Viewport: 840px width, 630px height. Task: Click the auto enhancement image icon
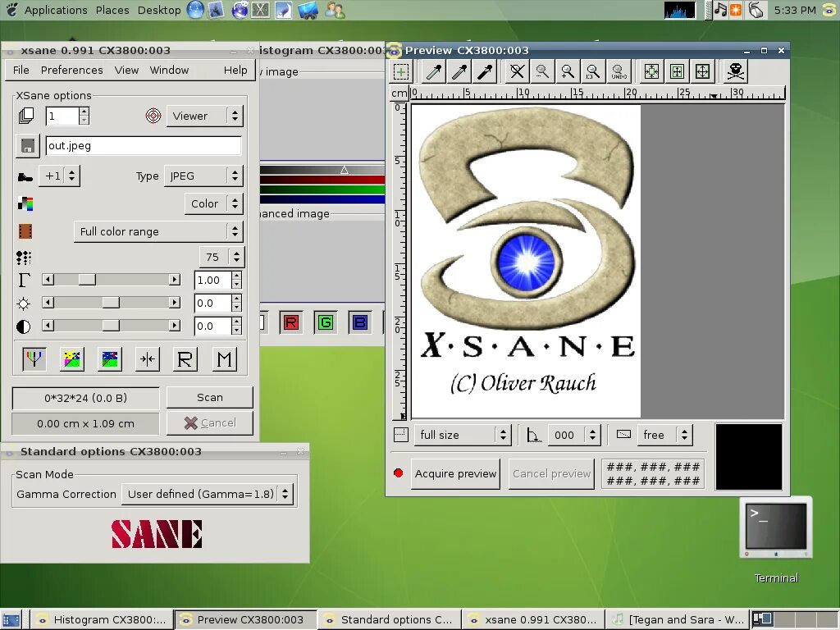[x=110, y=359]
